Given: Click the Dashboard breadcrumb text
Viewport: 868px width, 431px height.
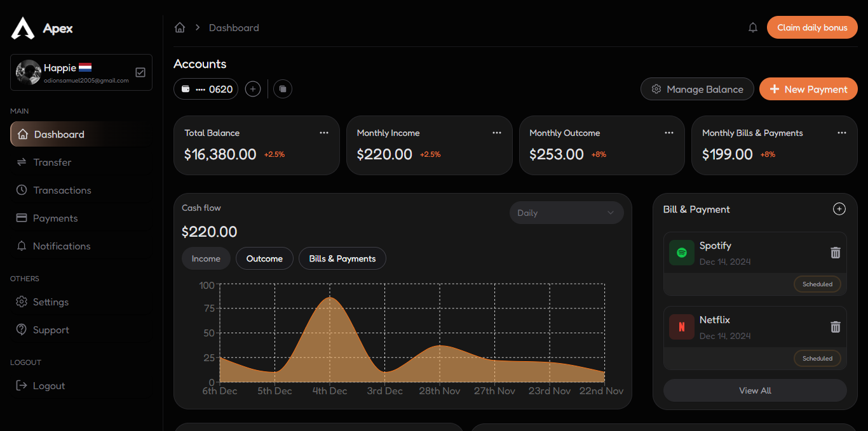Looking at the screenshot, I should pyautogui.click(x=234, y=27).
